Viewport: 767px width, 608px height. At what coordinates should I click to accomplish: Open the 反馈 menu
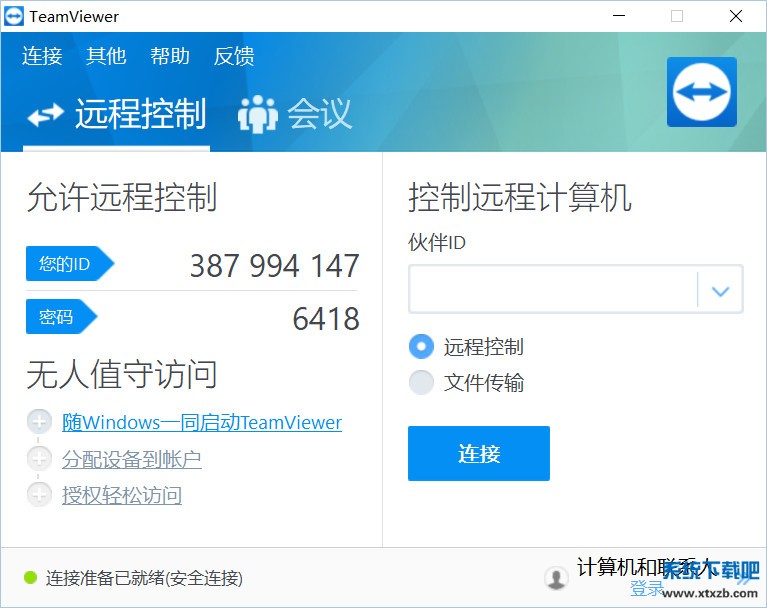coord(234,56)
